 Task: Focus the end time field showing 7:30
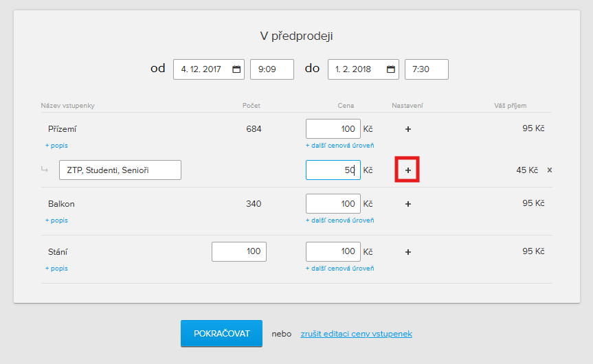(x=426, y=69)
